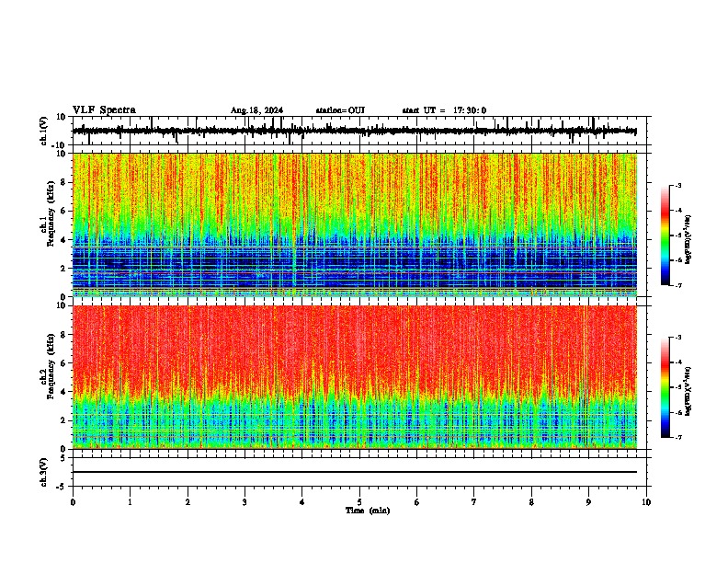Click the 4 minute tick label on time axis
The width and height of the screenshot is (728, 563).
coord(302,501)
